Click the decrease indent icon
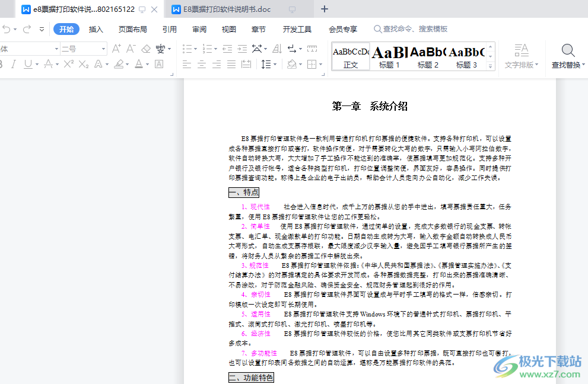Viewport: 588px width, 384px height. [227, 49]
